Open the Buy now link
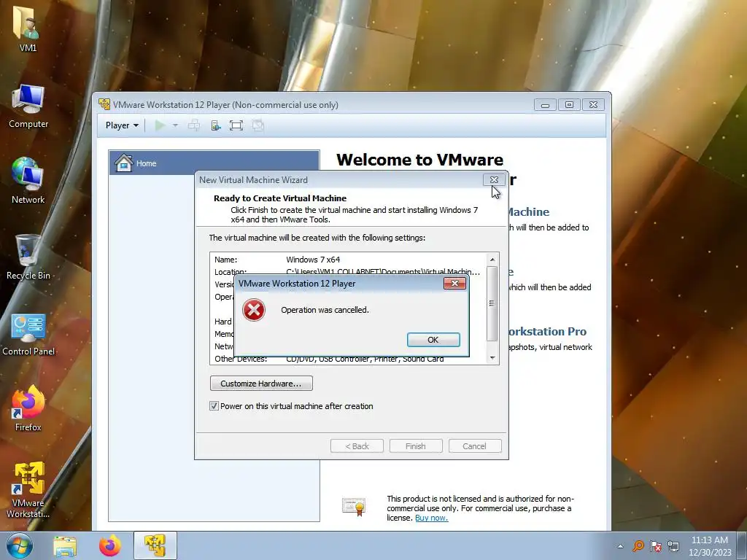 coord(431,518)
